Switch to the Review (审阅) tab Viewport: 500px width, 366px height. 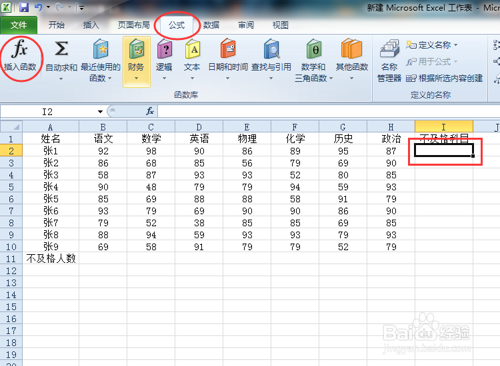tap(246, 25)
